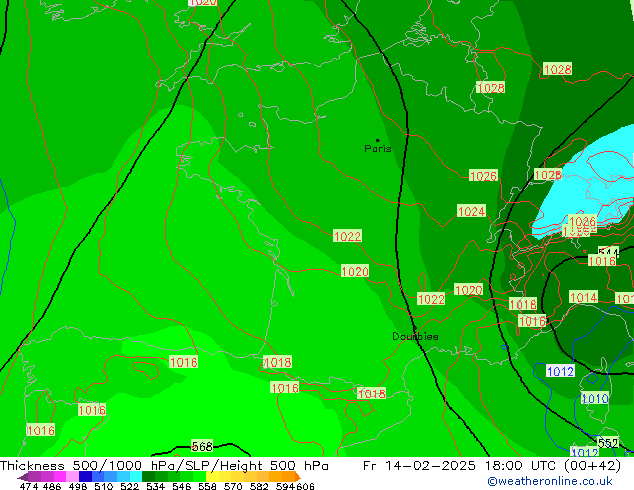Click the 552 height contour label

pyautogui.click(x=608, y=443)
